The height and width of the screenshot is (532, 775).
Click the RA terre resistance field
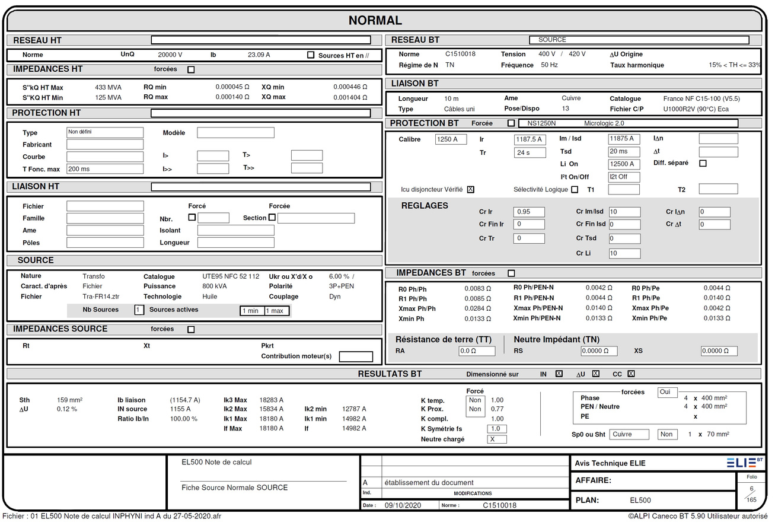pos(477,351)
